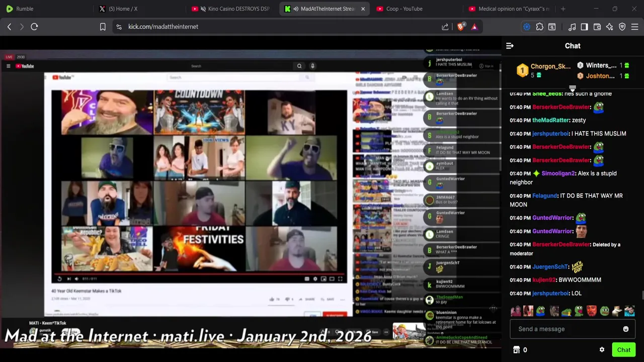Viewport: 644px width, 362px height.
Task: Expand the gift leaderboard handle
Action: (x=573, y=89)
